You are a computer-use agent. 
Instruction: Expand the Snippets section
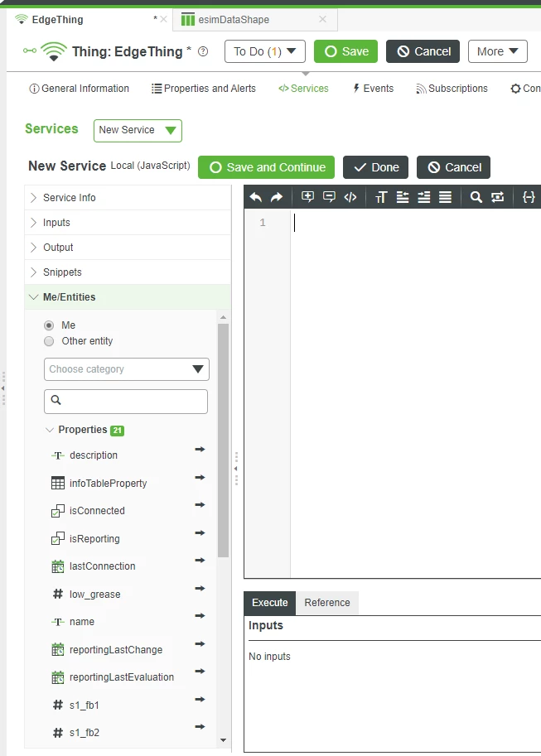pos(128,272)
